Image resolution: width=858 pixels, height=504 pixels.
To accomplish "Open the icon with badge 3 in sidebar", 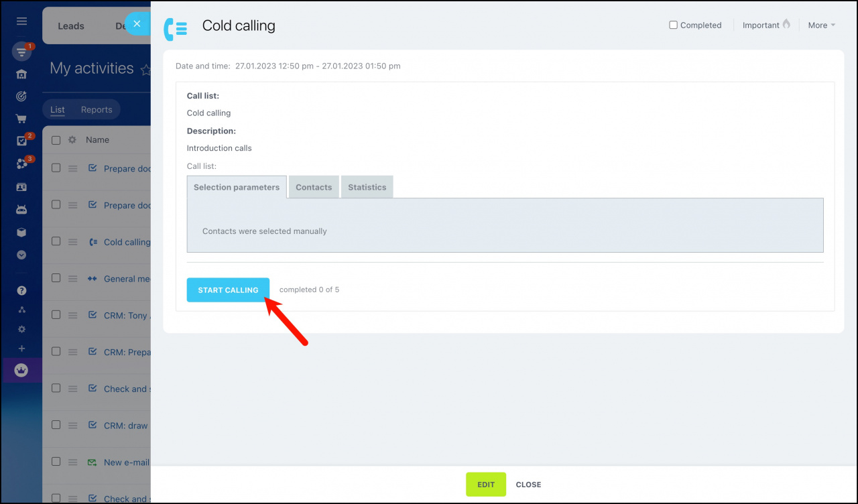I will click(x=21, y=164).
